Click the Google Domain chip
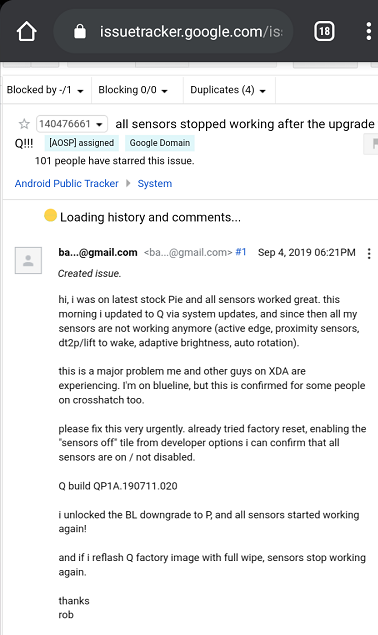378x635 pixels. [x=160, y=143]
